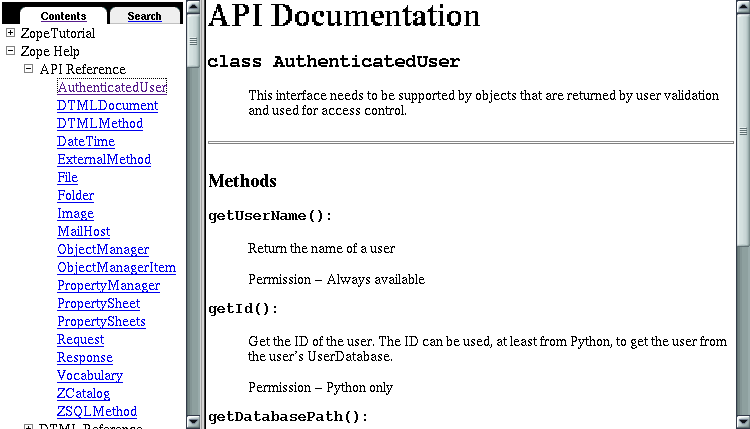Click the documentation pane's vertical scrollbar thumb
This screenshot has height=429, width=750.
tap(743, 130)
